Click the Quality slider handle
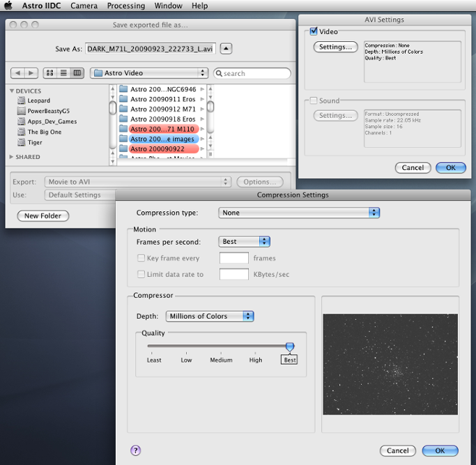This screenshot has height=465, width=476. pyautogui.click(x=290, y=346)
